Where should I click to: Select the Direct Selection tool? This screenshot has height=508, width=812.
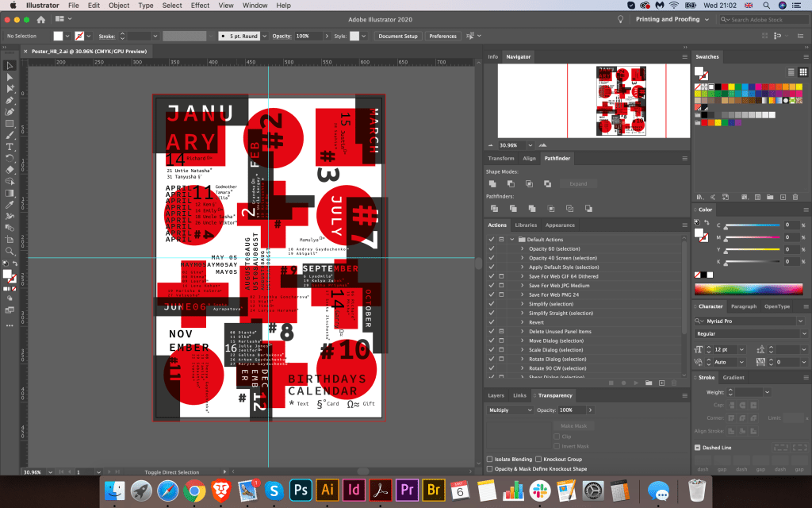(10, 77)
